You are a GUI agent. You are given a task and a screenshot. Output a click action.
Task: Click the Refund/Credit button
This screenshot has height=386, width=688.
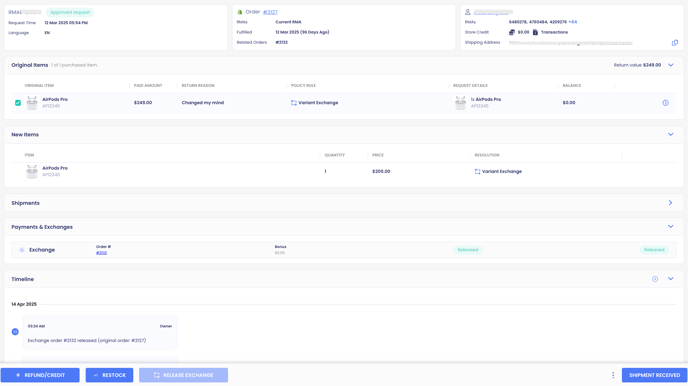click(x=40, y=375)
